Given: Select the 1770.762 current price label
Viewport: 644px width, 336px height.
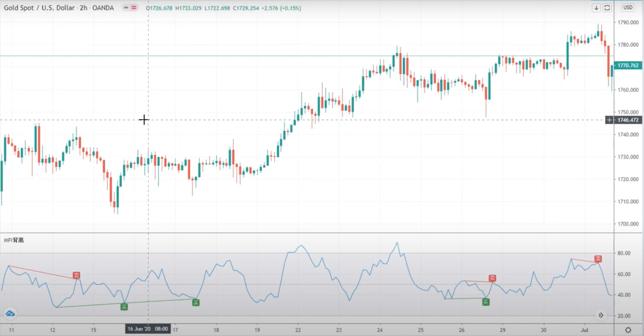Looking at the screenshot, I should coord(628,65).
